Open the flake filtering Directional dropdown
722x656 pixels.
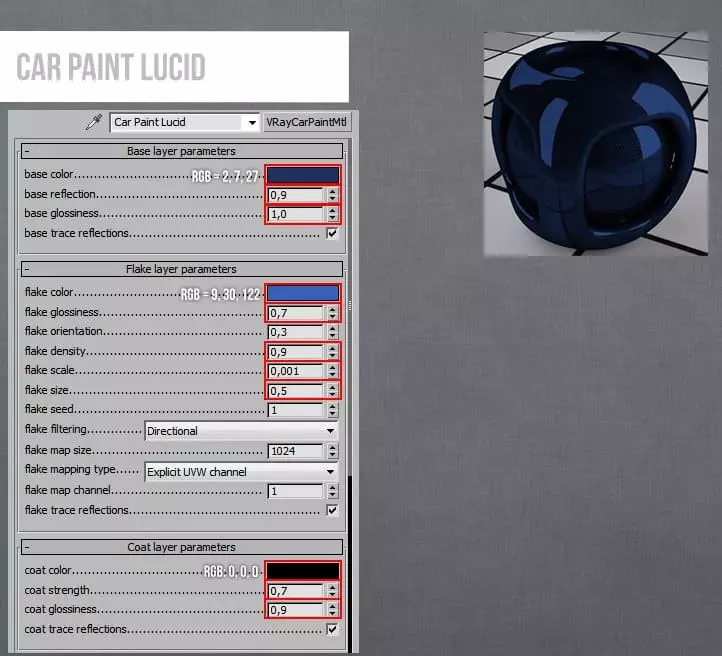241,431
